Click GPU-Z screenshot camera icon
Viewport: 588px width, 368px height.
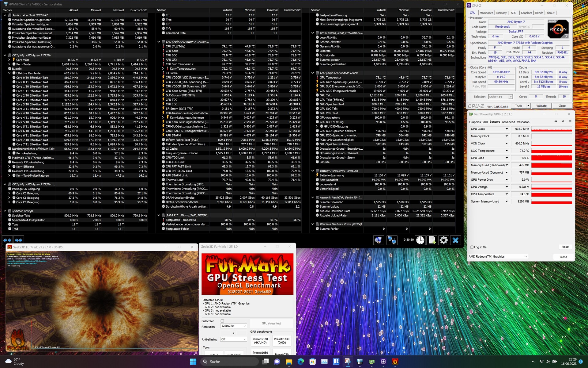pos(556,121)
